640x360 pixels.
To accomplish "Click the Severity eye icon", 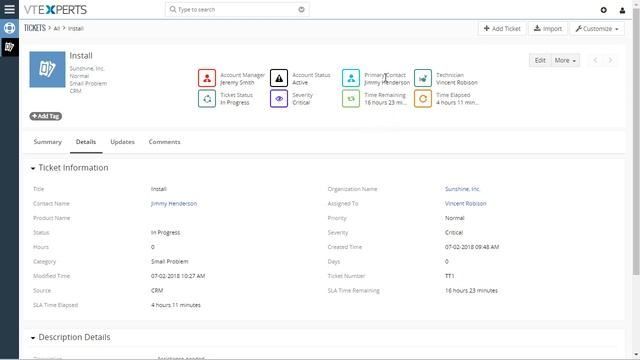I will [x=279, y=98].
